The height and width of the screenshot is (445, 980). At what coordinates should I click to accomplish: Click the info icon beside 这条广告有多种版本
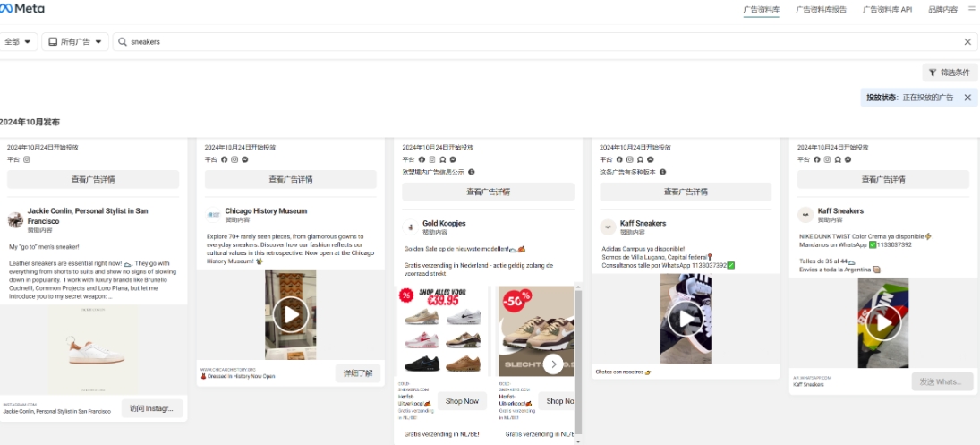coord(662,172)
